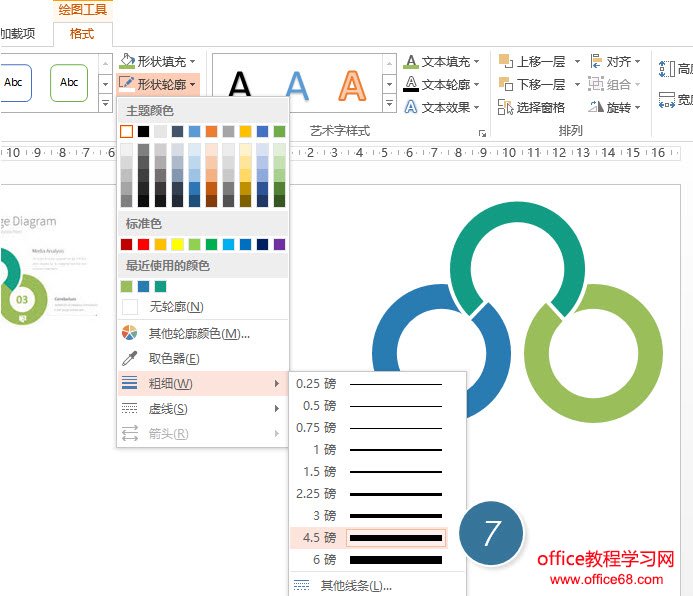Expand the Text Fill dropdown arrow
693x596 pixels.
pos(476,61)
